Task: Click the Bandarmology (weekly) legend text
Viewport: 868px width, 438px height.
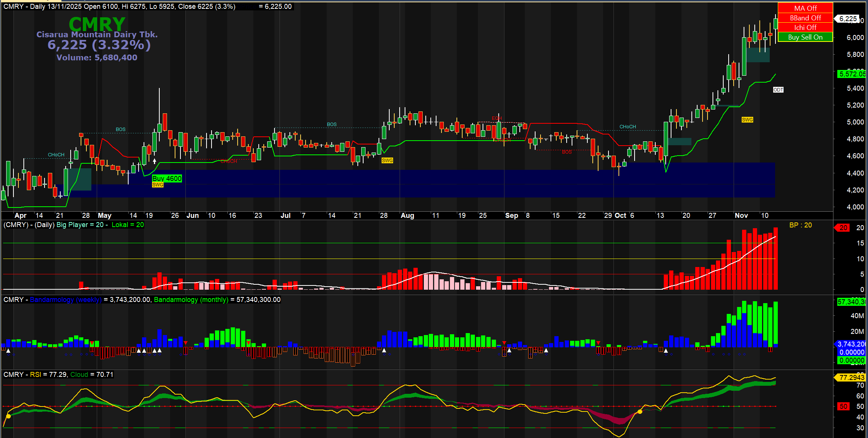Action: (x=66, y=300)
